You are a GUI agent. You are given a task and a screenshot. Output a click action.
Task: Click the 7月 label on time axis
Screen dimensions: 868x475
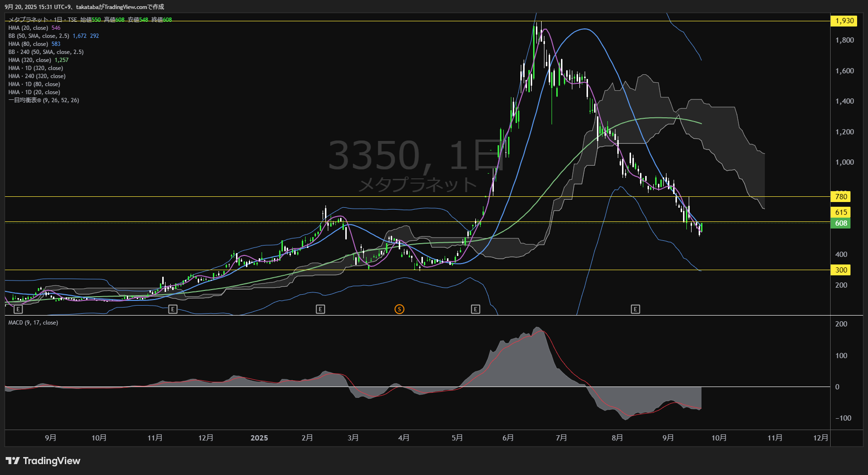561,438
